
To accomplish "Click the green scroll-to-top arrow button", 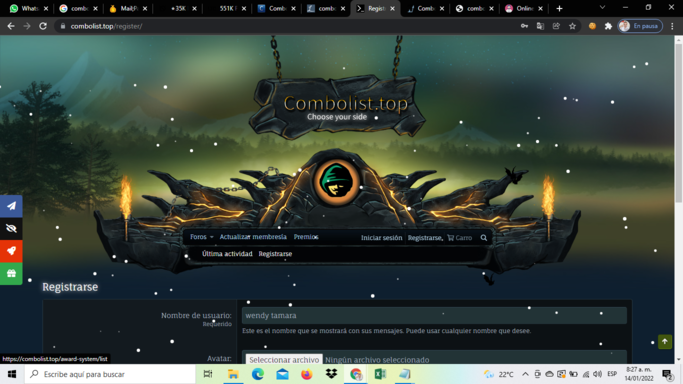I will click(665, 342).
